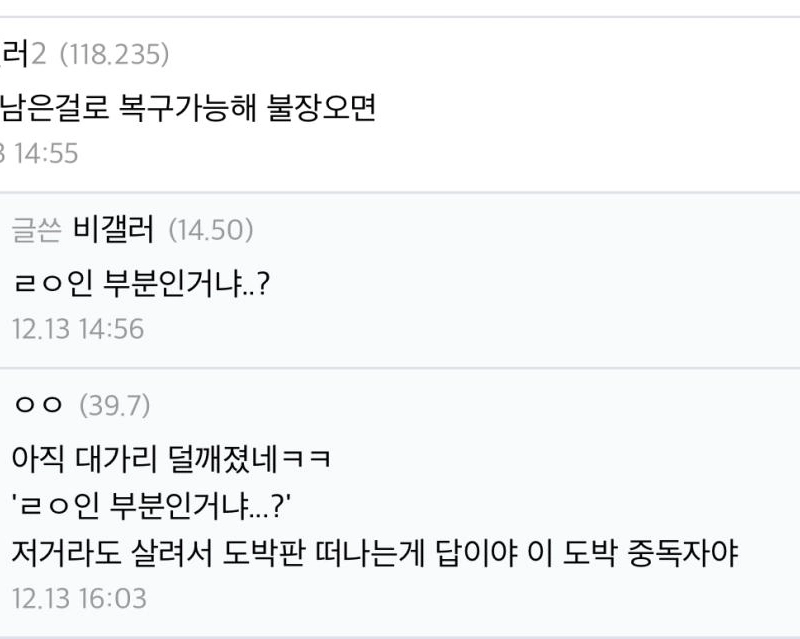
Task: Click the 12.13 14:56 timestamp
Action: pyautogui.click(x=78, y=329)
